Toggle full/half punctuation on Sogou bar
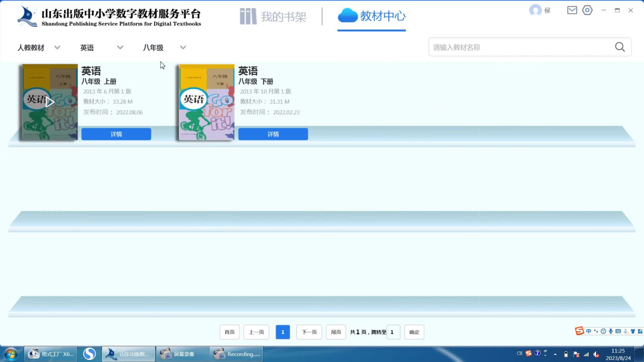This screenshot has height=362, width=644. (596, 331)
